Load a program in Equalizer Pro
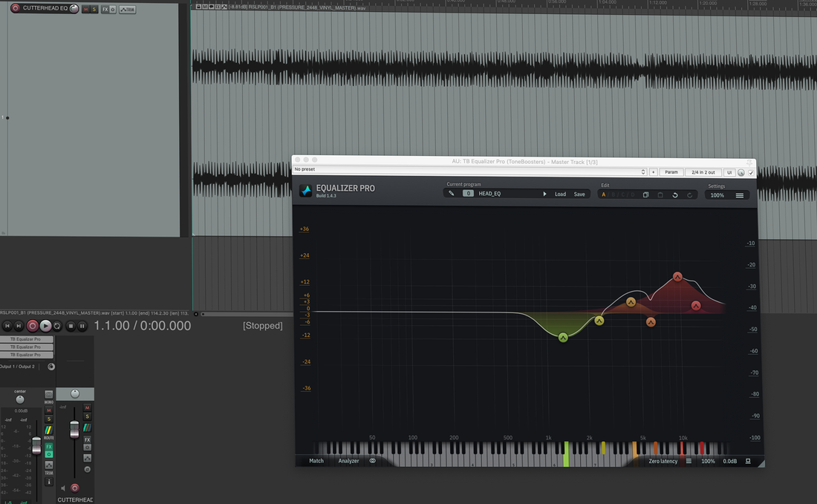 point(560,194)
